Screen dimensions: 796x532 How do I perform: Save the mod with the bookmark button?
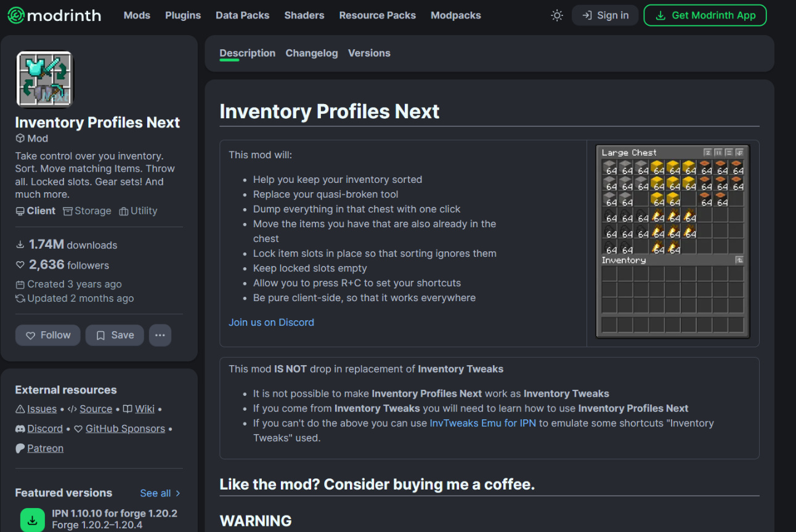tap(115, 335)
